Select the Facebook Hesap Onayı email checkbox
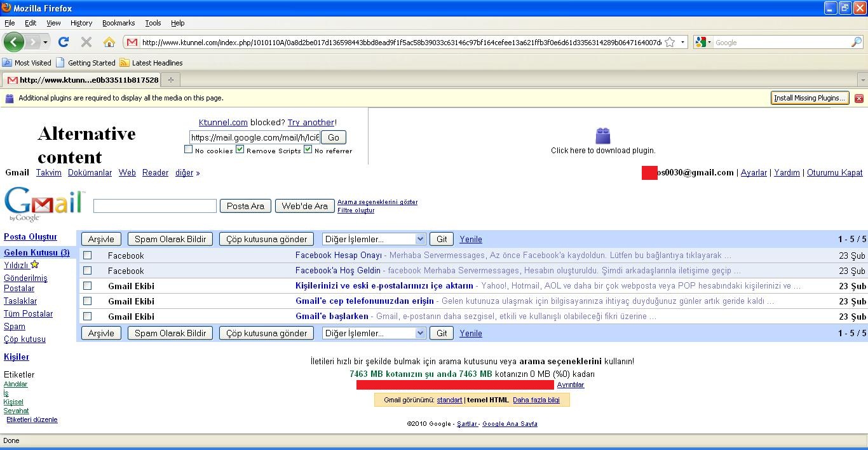 tap(88, 256)
